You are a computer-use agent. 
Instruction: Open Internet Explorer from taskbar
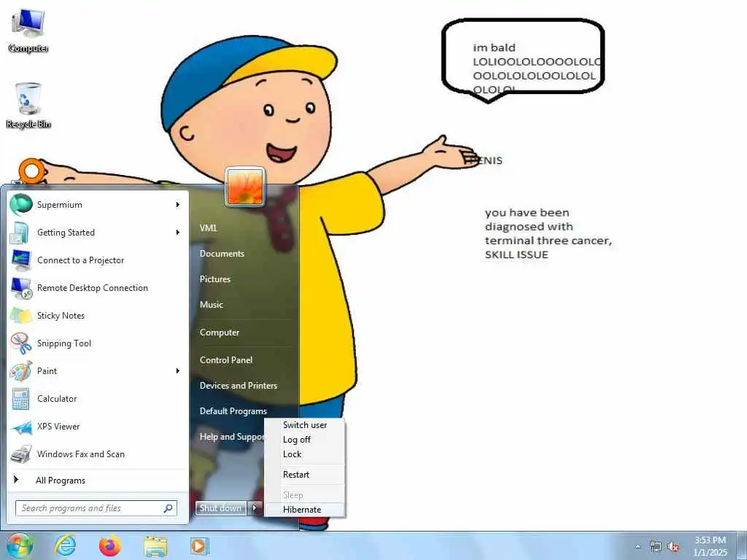coord(65,545)
